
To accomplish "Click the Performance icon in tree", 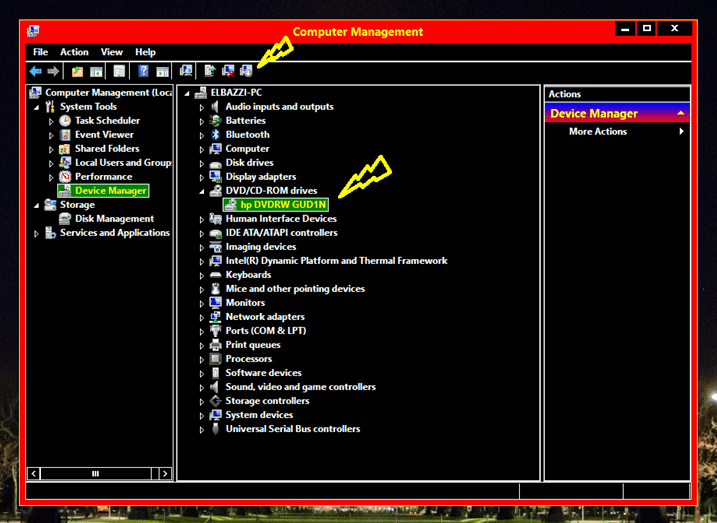I will [x=65, y=176].
